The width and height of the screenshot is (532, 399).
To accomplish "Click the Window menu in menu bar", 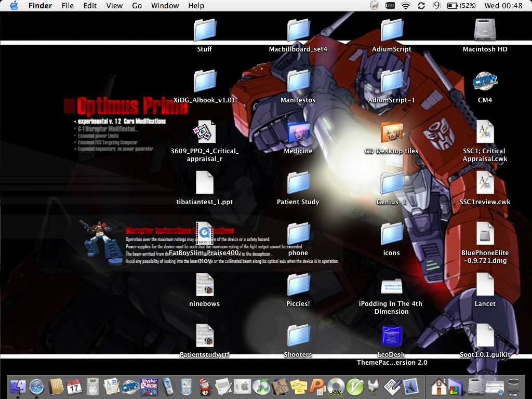I will point(164,6).
